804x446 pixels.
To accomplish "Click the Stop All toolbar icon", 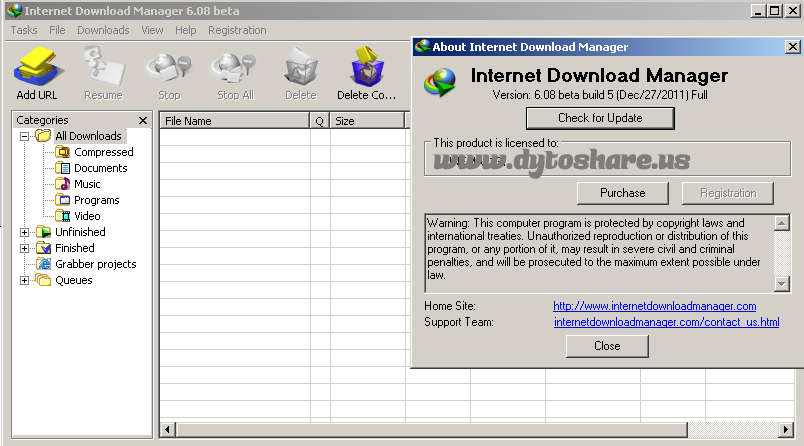I will 234,67.
